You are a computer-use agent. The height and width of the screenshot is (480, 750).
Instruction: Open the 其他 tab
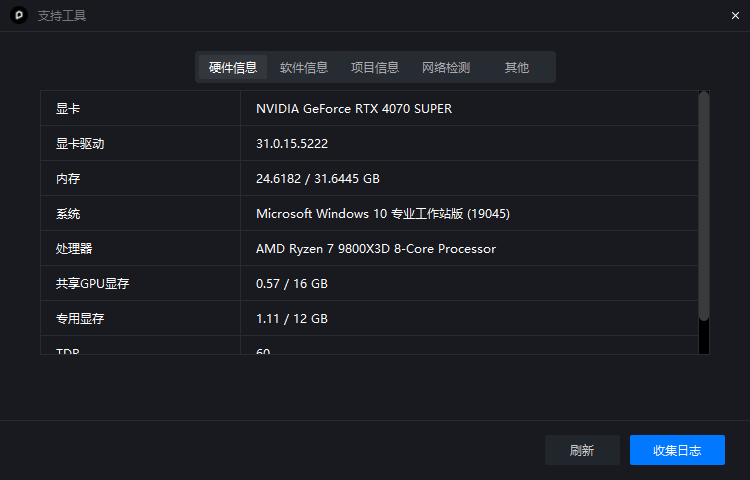coord(517,68)
